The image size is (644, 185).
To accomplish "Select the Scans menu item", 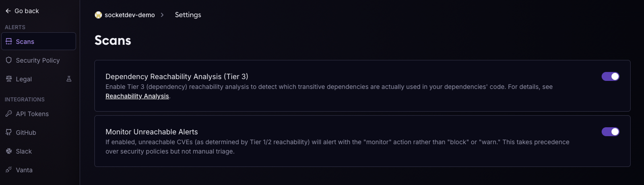I will click(x=39, y=41).
